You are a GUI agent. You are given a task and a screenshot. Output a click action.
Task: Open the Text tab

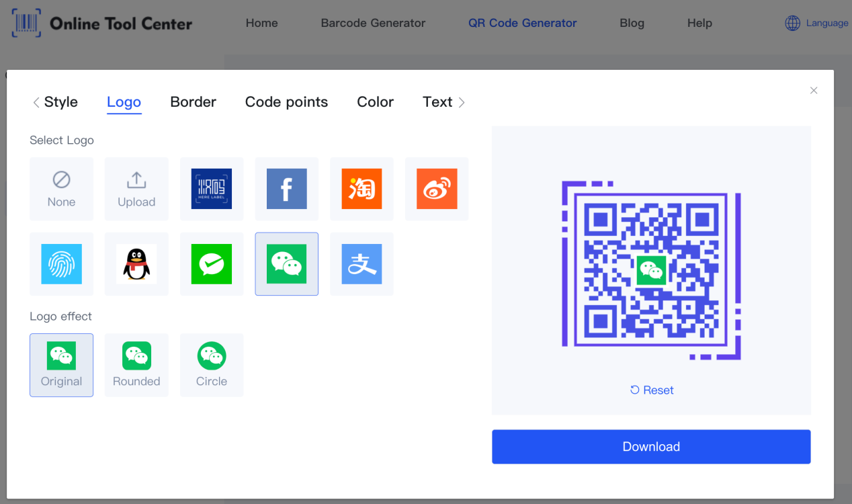coord(437,102)
